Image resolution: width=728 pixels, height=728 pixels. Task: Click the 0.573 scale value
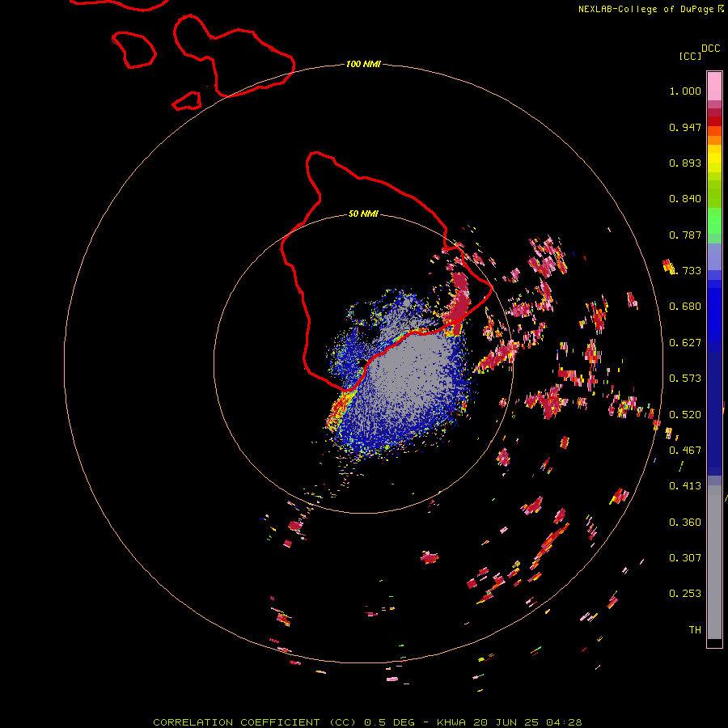pyautogui.click(x=685, y=379)
